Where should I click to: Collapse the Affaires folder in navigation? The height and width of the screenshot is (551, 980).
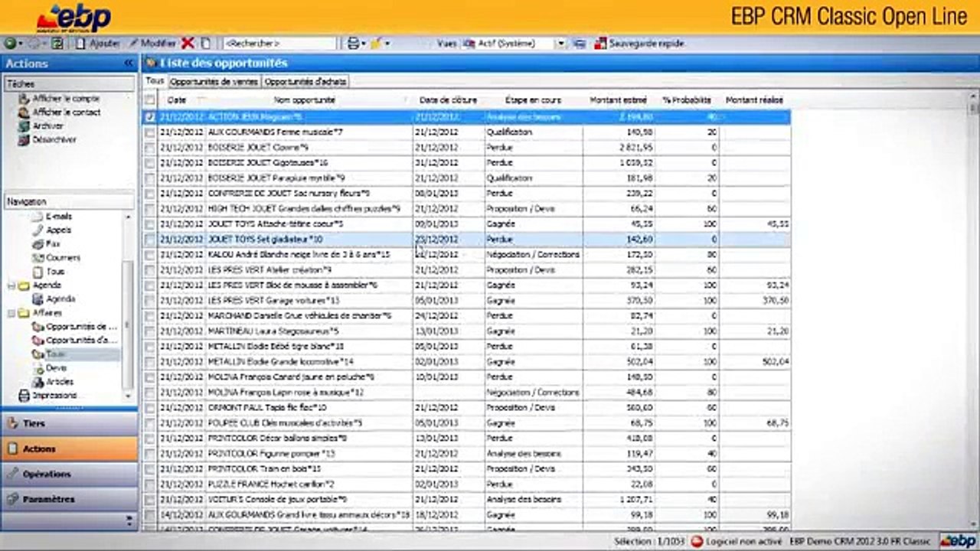coord(11,313)
